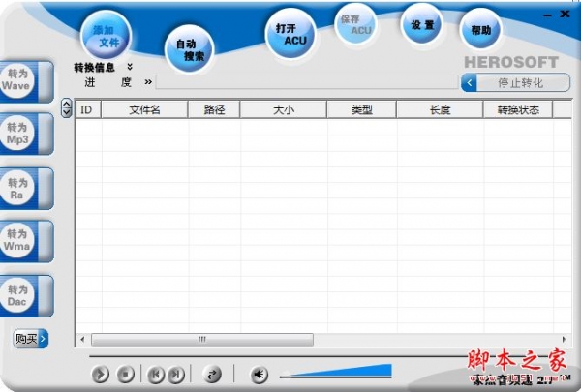
Task: Sort by the 文件名 column header
Action: pos(144,109)
